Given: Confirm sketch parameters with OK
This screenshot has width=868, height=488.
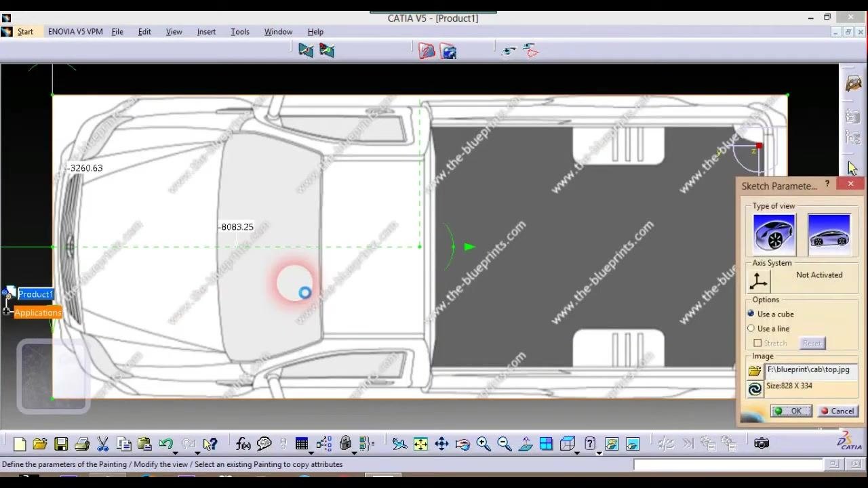Looking at the screenshot, I should point(791,411).
